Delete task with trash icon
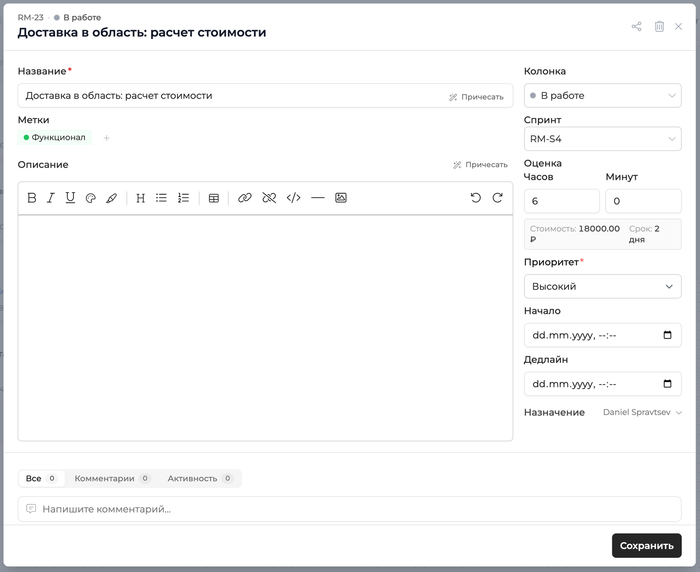700x572 pixels. click(x=659, y=26)
